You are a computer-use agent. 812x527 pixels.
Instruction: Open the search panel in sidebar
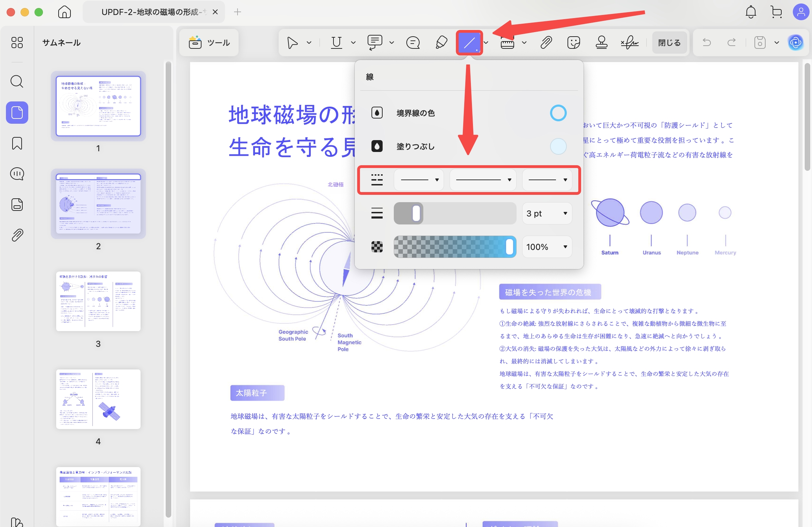(x=17, y=82)
